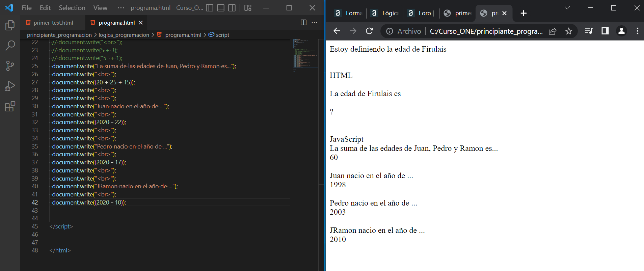Open the browser three-dot menu
The height and width of the screenshot is (271, 644).
coord(637,31)
